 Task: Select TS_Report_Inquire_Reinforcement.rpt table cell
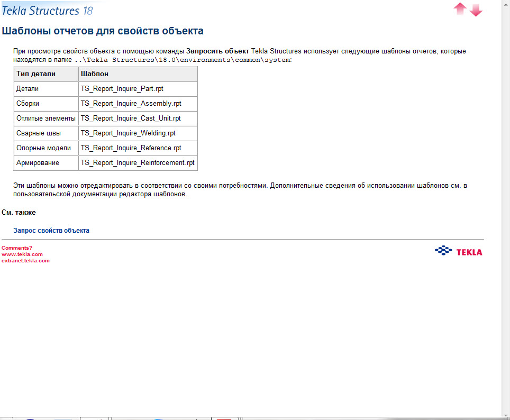coord(138,163)
